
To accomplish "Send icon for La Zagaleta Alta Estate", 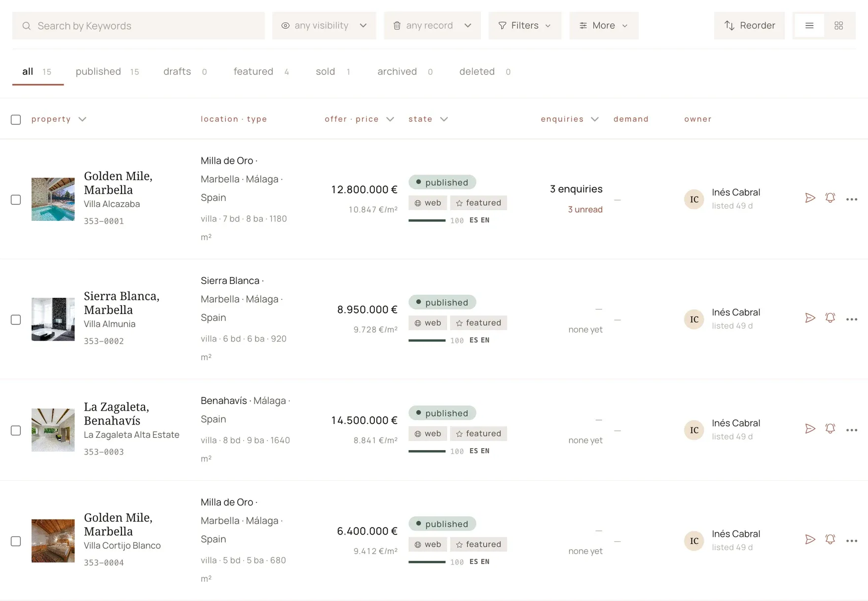I will (810, 429).
